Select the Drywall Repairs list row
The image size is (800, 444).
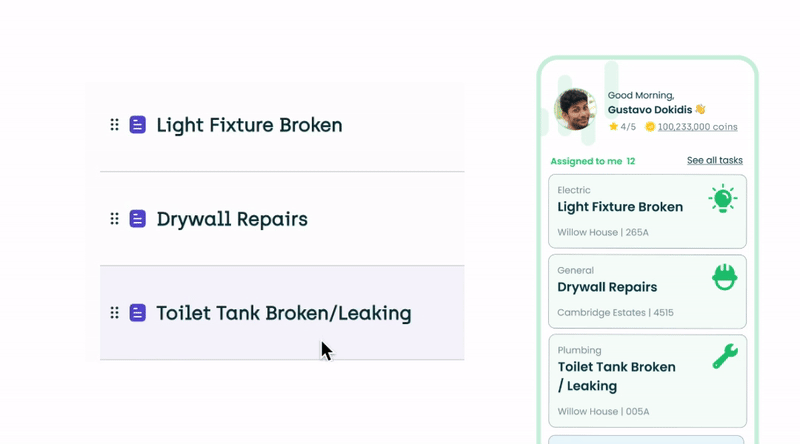(x=282, y=219)
